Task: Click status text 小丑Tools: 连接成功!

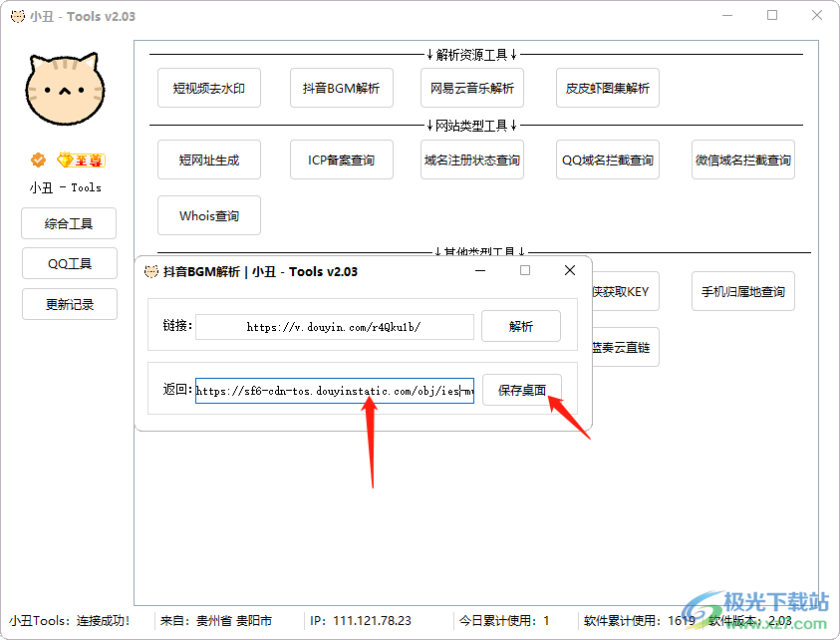Action: tap(70, 621)
